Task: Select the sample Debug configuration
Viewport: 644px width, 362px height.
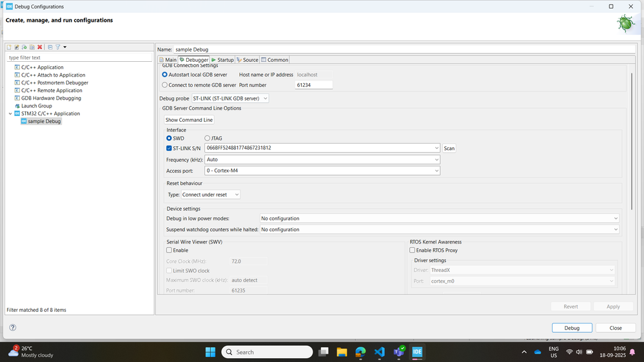Action: coord(44,121)
